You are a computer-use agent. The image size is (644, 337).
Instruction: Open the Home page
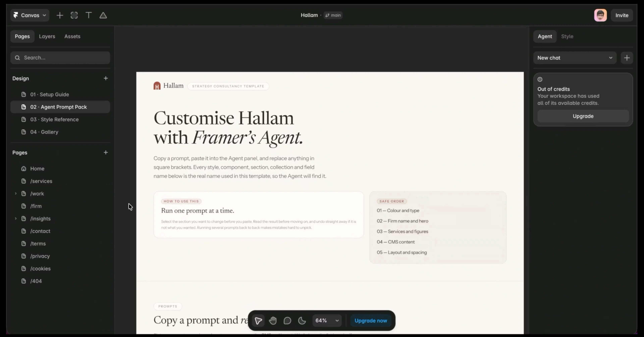point(60,168)
